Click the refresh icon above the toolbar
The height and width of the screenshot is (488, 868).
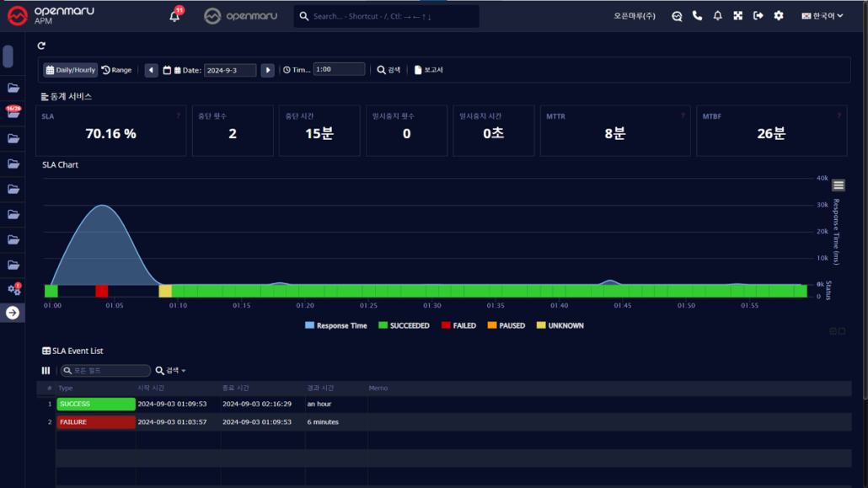[x=42, y=46]
